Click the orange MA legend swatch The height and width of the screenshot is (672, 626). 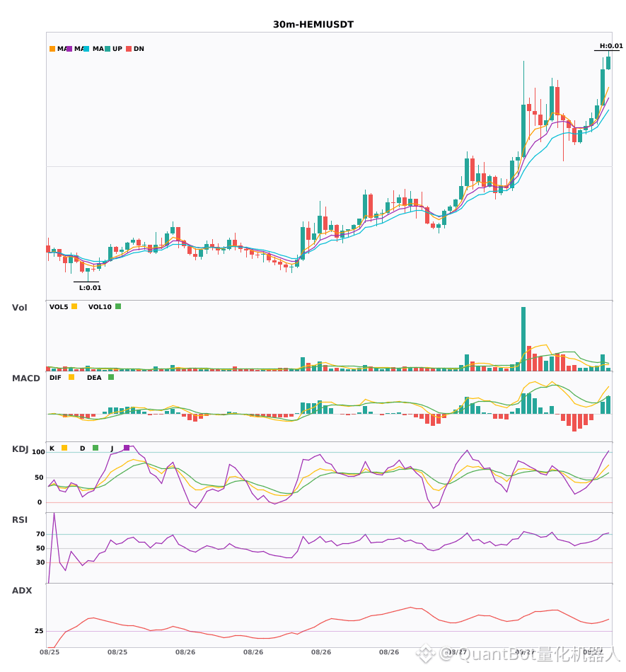coord(52,49)
